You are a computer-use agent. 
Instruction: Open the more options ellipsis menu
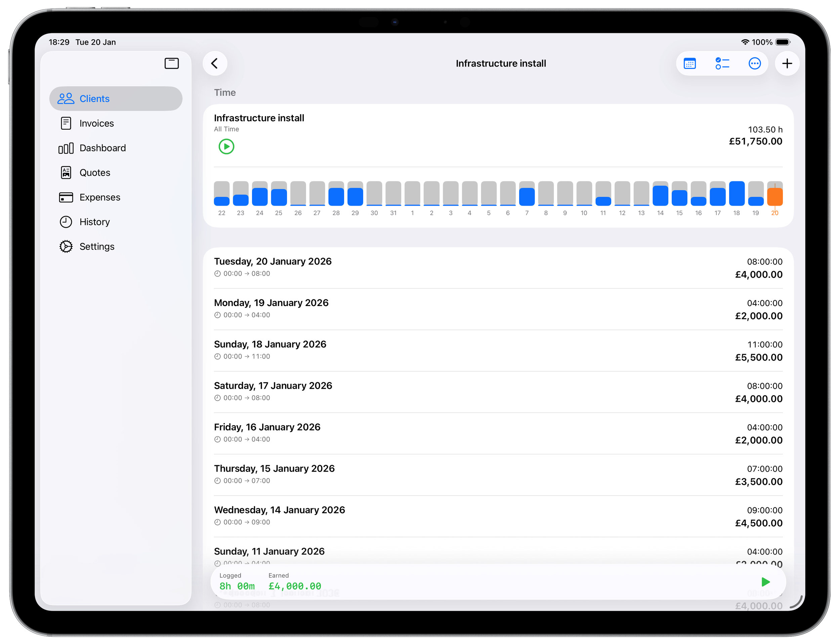click(x=755, y=63)
